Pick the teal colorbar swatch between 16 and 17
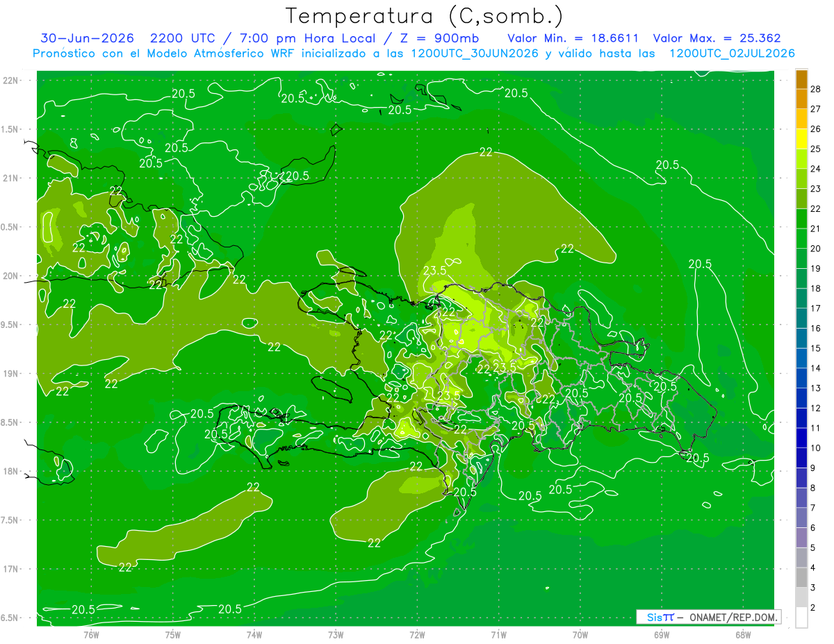834x644 pixels. [801, 318]
